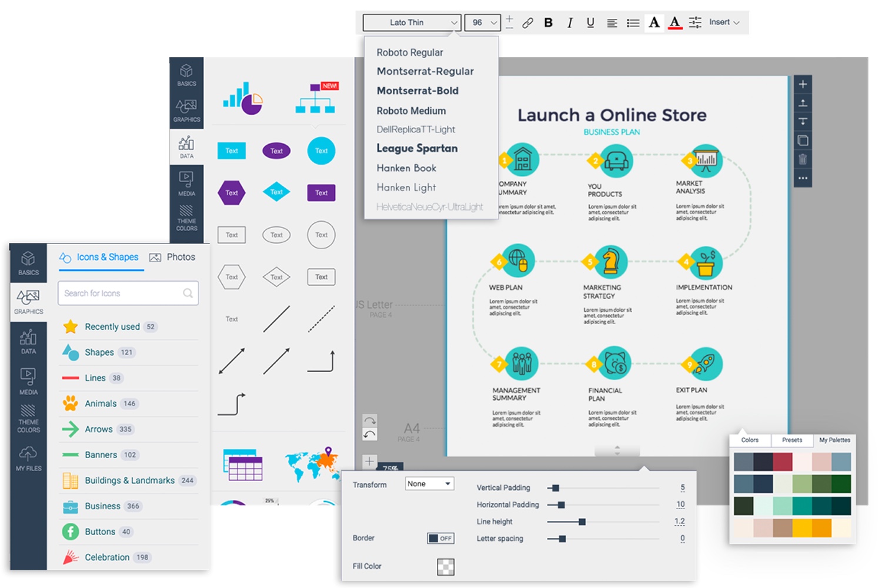
Task: Apply bold formatting from the text toolbar
Action: 548,22
